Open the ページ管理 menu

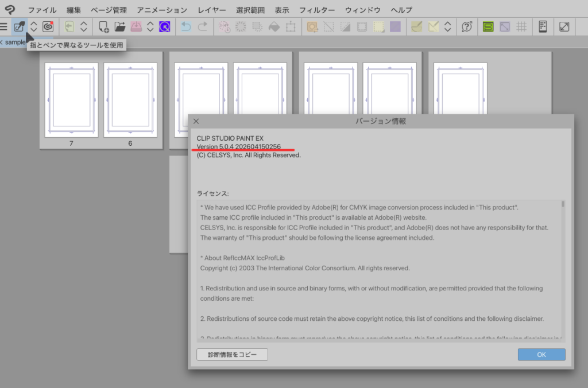(109, 10)
